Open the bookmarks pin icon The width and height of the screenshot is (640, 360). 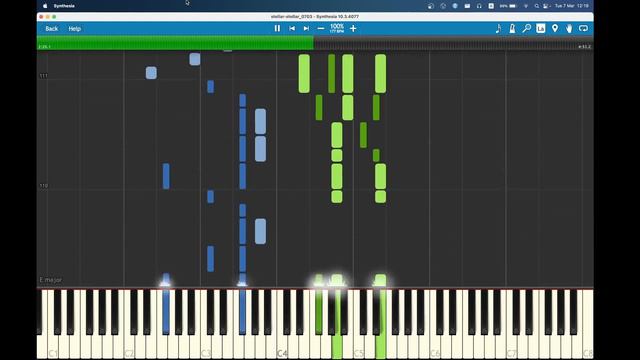point(555,29)
